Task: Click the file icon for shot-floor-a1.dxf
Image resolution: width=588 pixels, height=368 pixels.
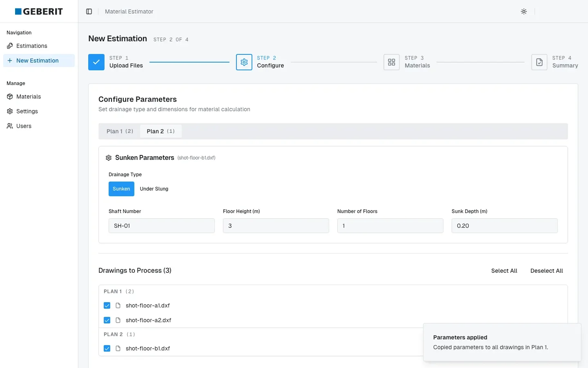Action: pos(118,305)
